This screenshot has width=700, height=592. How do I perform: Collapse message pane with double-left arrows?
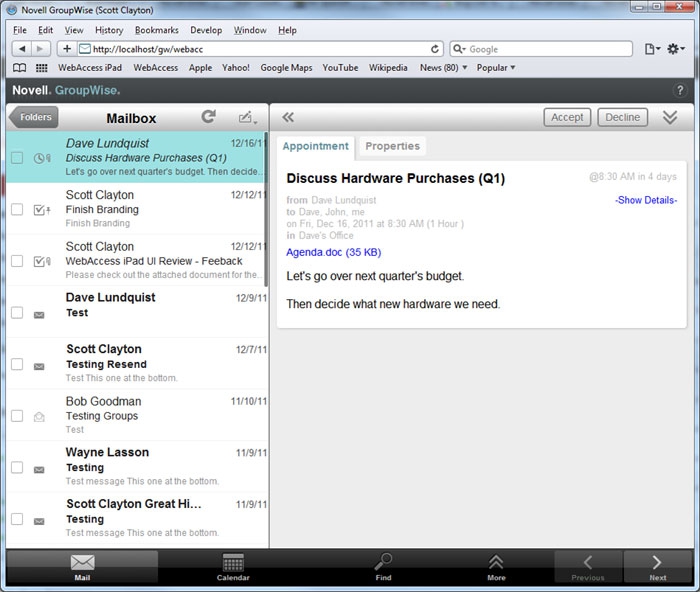pyautogui.click(x=288, y=117)
